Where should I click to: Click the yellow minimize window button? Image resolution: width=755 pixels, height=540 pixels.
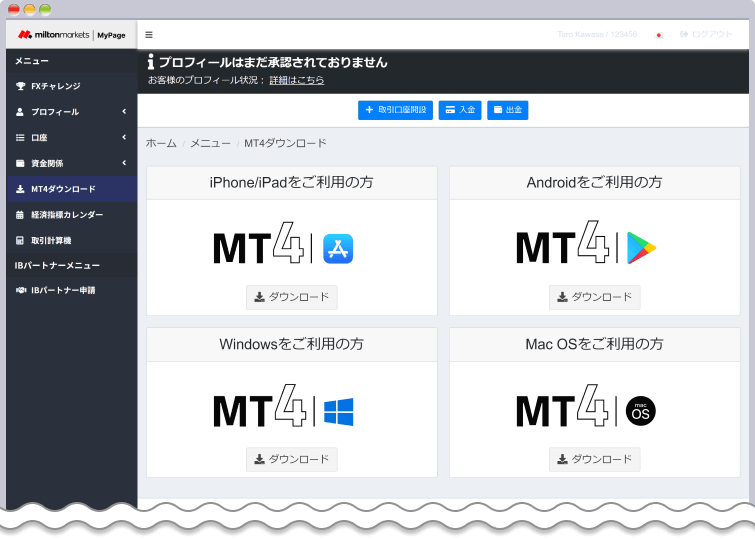tap(30, 9)
